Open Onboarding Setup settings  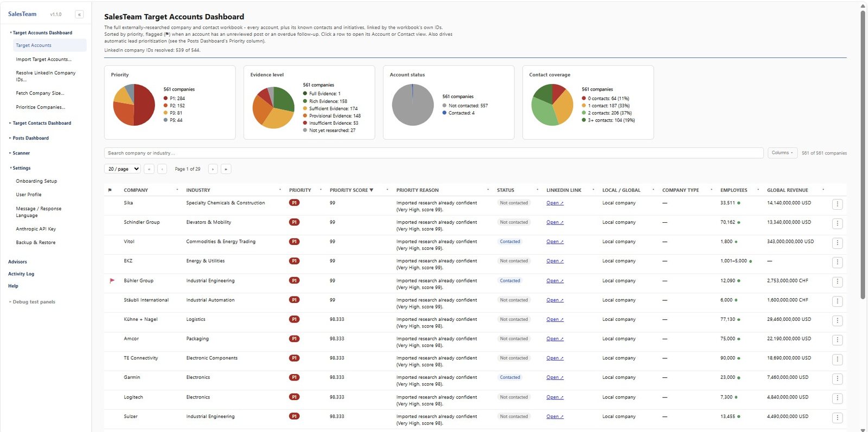(x=36, y=181)
